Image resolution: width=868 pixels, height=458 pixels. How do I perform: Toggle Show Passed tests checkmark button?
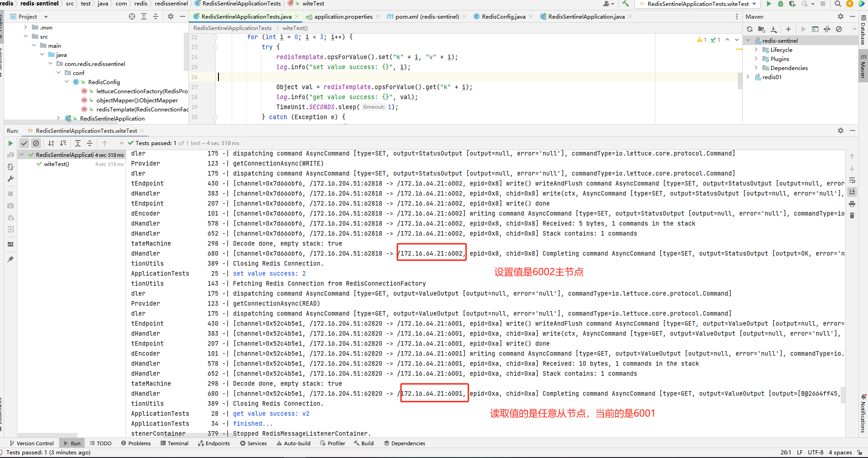(x=24, y=143)
